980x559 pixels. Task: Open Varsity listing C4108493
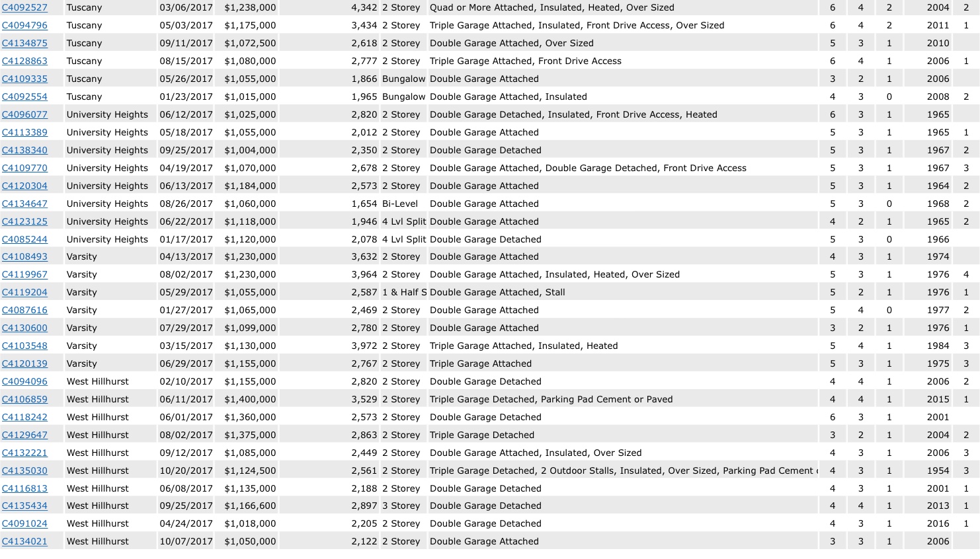tap(24, 257)
